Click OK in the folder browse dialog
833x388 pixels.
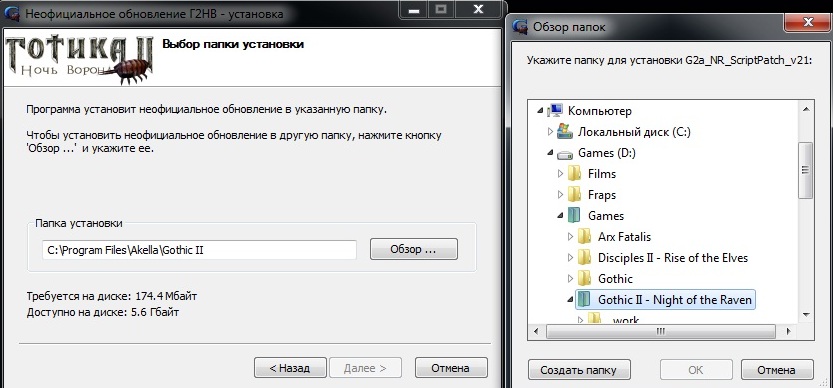[x=696, y=370]
